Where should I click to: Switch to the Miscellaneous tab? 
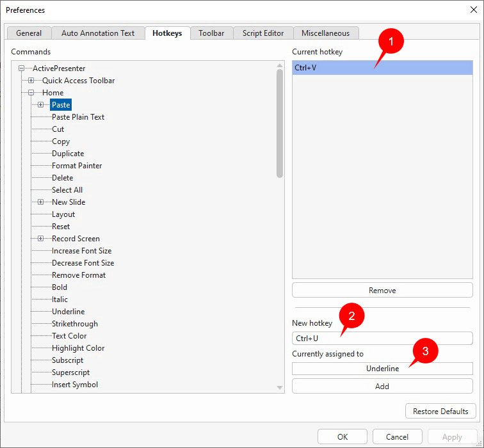pos(325,33)
